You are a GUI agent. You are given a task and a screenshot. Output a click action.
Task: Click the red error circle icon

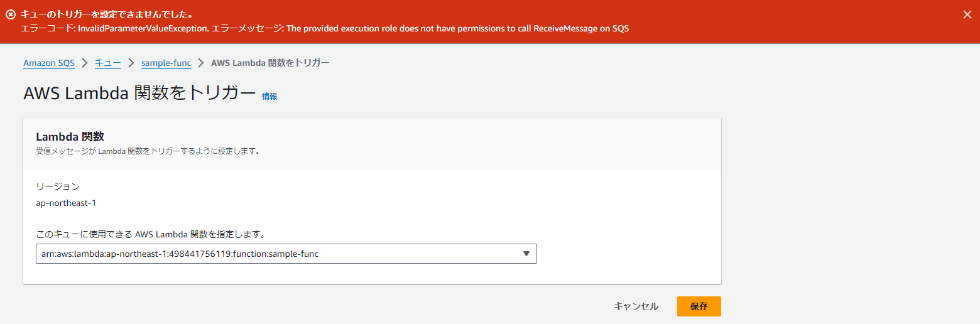coord(11,14)
